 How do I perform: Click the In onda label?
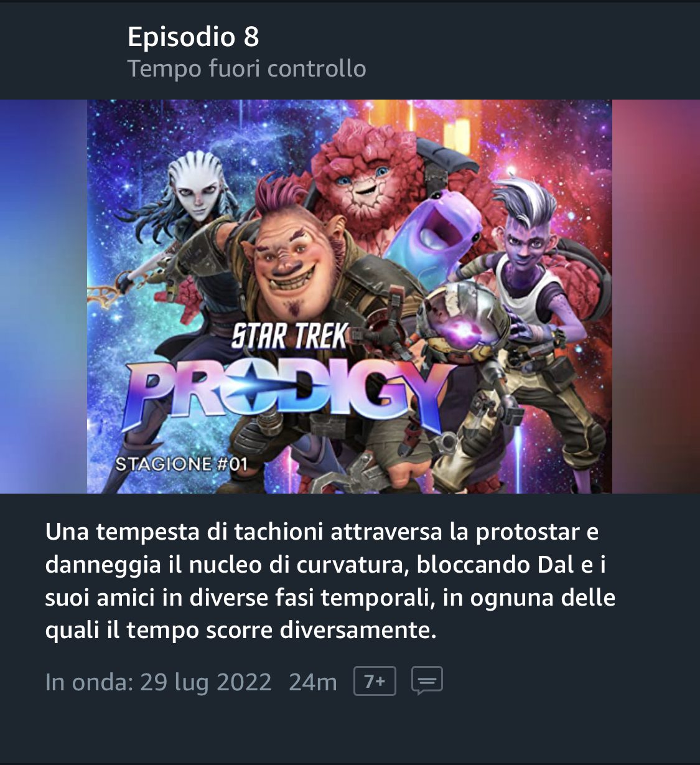tap(89, 682)
